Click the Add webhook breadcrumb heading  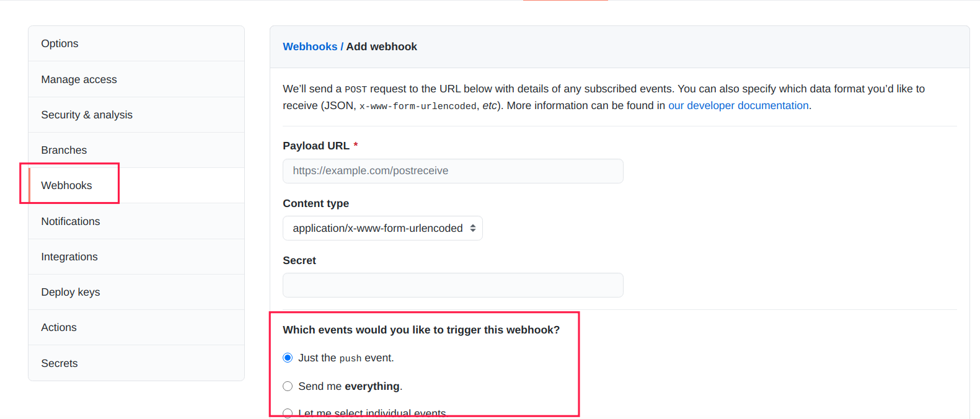pyautogui.click(x=382, y=46)
